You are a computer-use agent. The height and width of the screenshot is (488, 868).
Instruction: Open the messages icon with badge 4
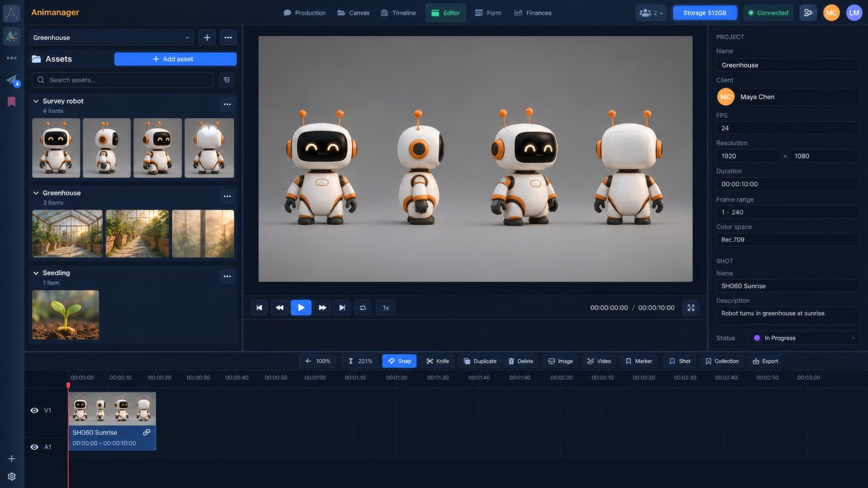click(11, 81)
